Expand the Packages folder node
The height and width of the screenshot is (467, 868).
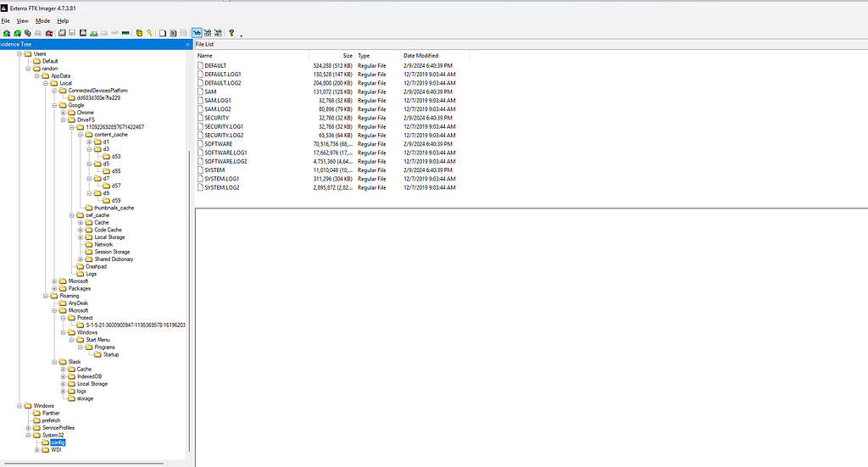[54, 288]
